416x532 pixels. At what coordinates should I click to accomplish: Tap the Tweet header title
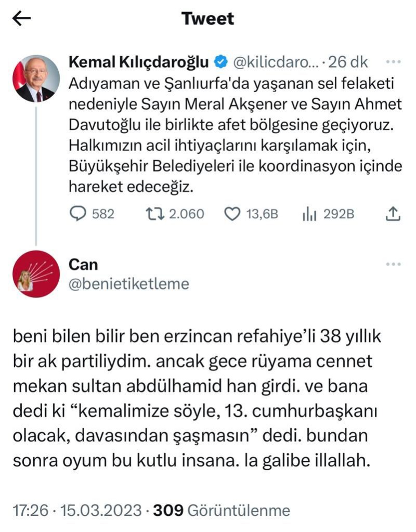point(208,19)
